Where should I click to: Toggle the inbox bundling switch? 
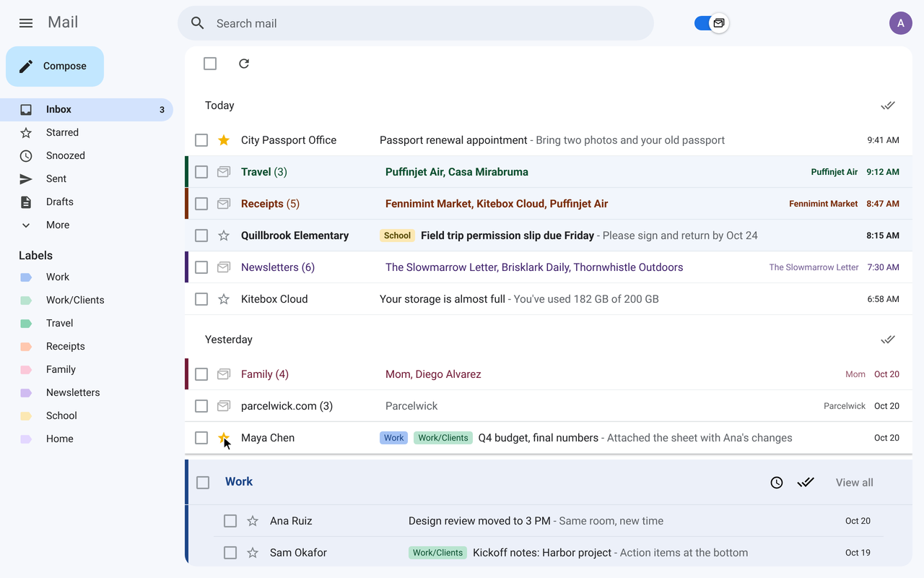point(711,23)
